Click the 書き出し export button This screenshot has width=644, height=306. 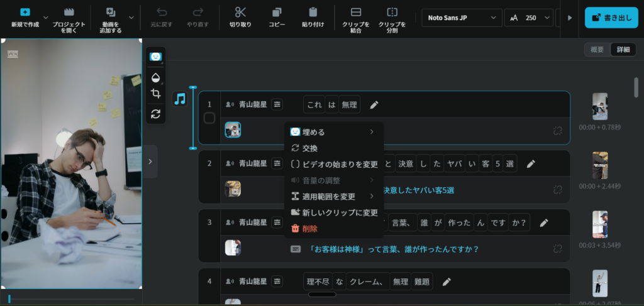(611, 18)
